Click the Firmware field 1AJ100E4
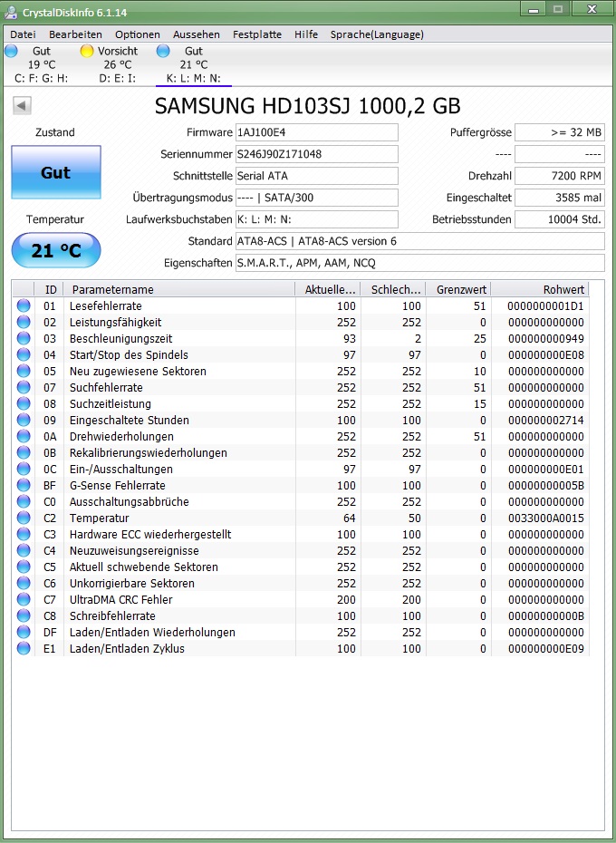The height and width of the screenshot is (843, 616). 316,132
